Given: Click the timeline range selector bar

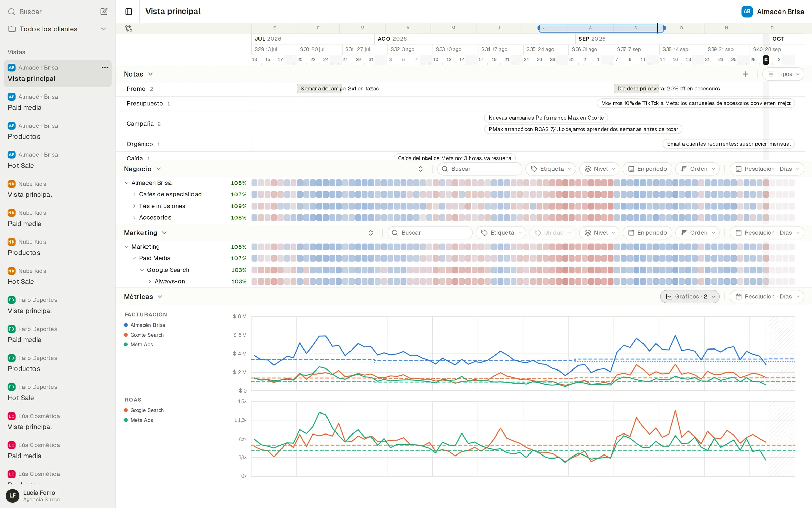Looking at the screenshot, I should point(601,28).
